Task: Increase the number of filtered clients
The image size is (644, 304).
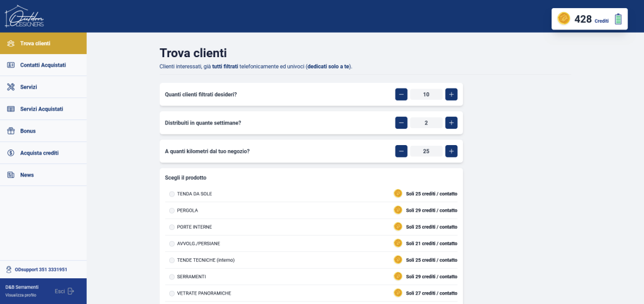Action: (x=451, y=94)
